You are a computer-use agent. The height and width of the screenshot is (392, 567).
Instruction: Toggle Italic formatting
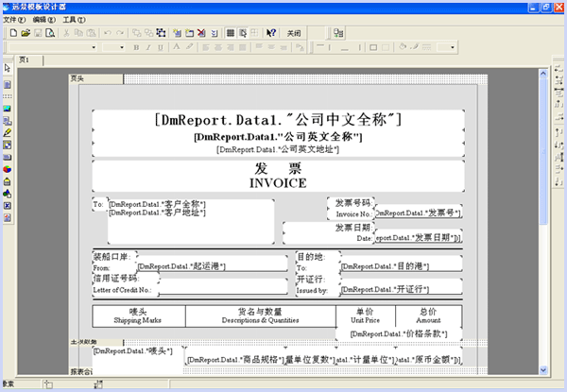point(148,47)
